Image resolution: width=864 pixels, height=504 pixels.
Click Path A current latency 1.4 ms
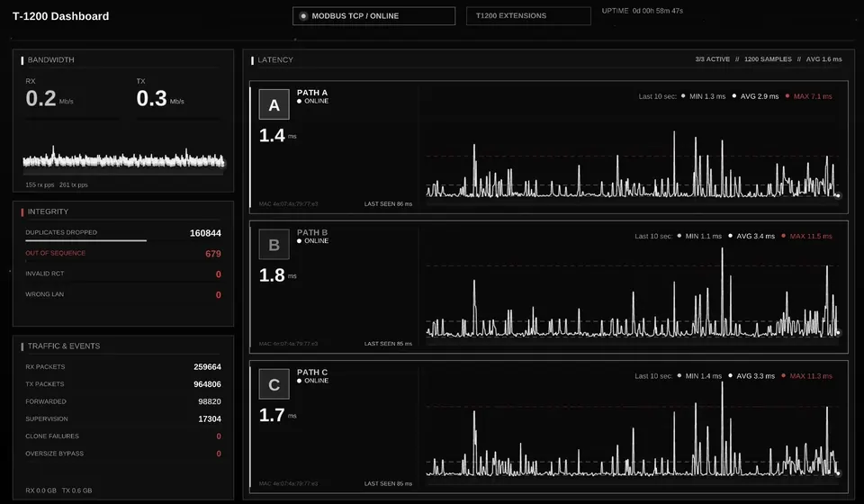(277, 136)
